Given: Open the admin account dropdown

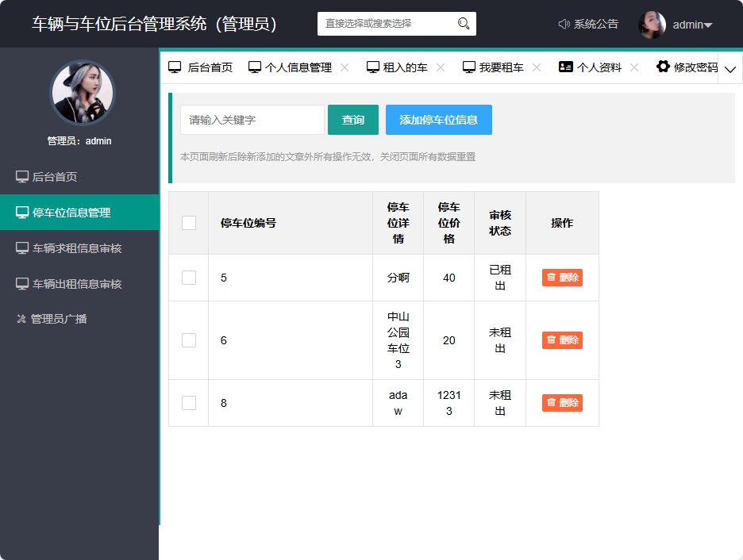Looking at the screenshot, I should (x=687, y=24).
